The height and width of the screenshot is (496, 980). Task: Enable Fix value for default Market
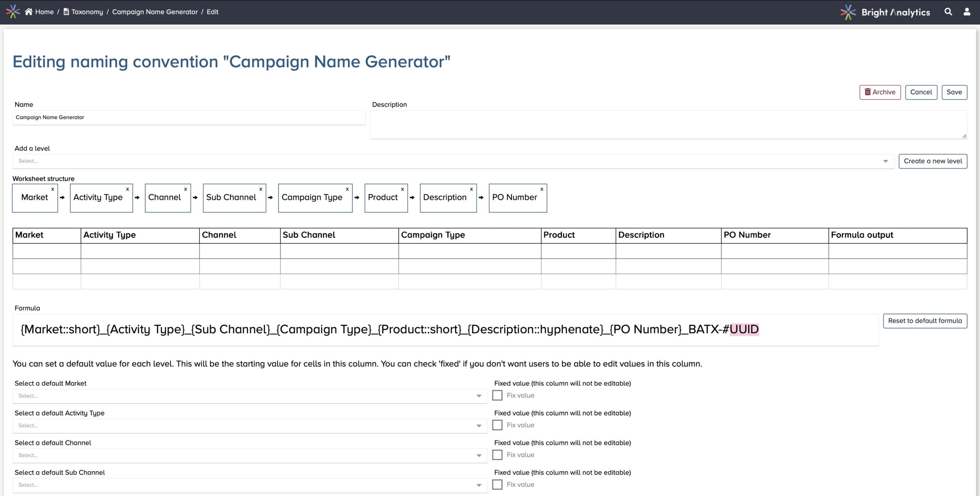pos(497,395)
